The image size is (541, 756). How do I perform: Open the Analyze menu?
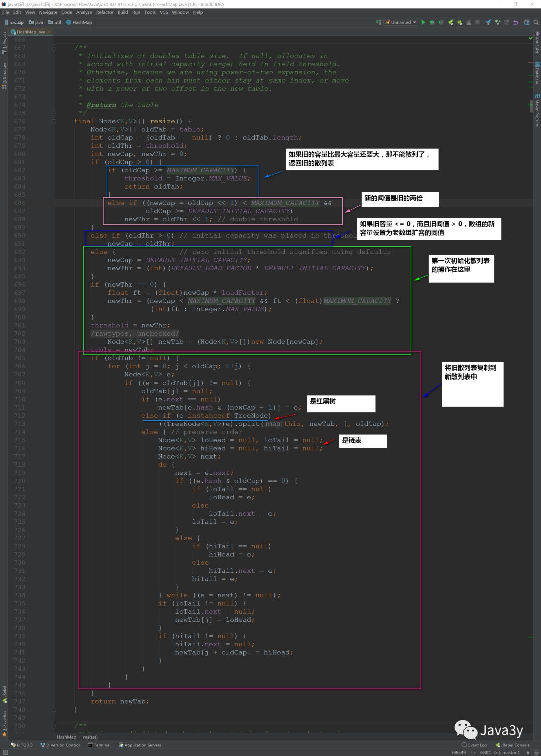pyautogui.click(x=84, y=12)
